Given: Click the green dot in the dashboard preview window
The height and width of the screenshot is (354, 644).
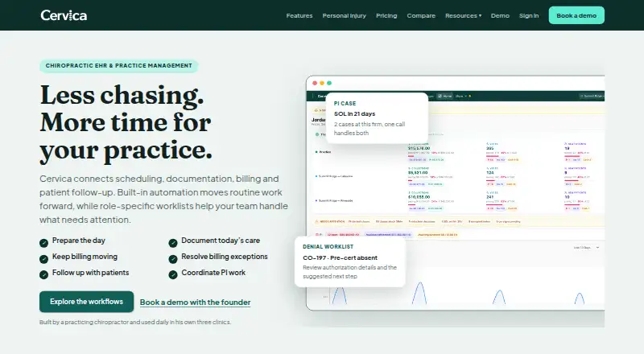Looking at the screenshot, I should [x=329, y=83].
